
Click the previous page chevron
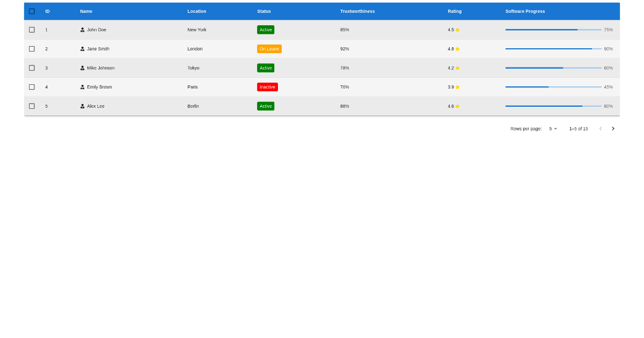click(600, 128)
